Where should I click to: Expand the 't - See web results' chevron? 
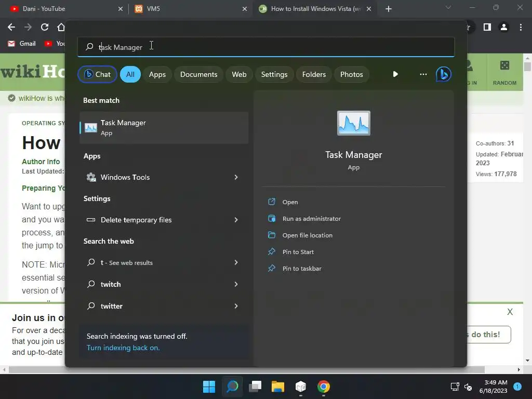tap(236, 262)
